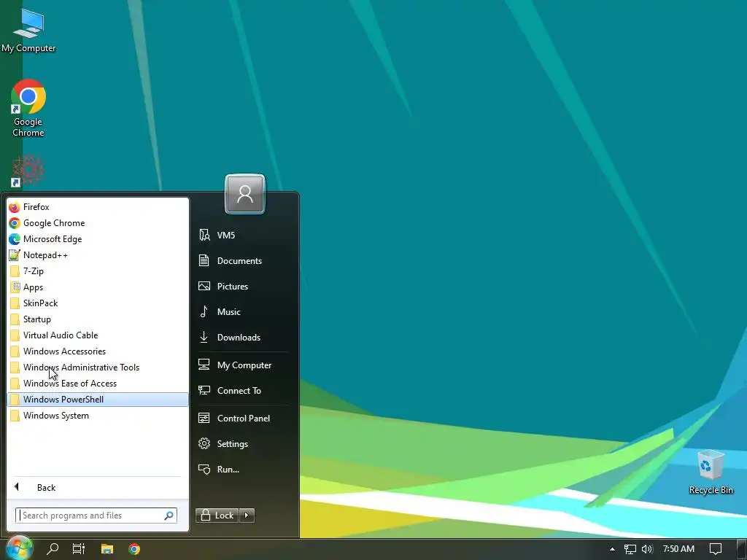Open taskbar Search magnifier
The image size is (747, 560).
(x=53, y=549)
